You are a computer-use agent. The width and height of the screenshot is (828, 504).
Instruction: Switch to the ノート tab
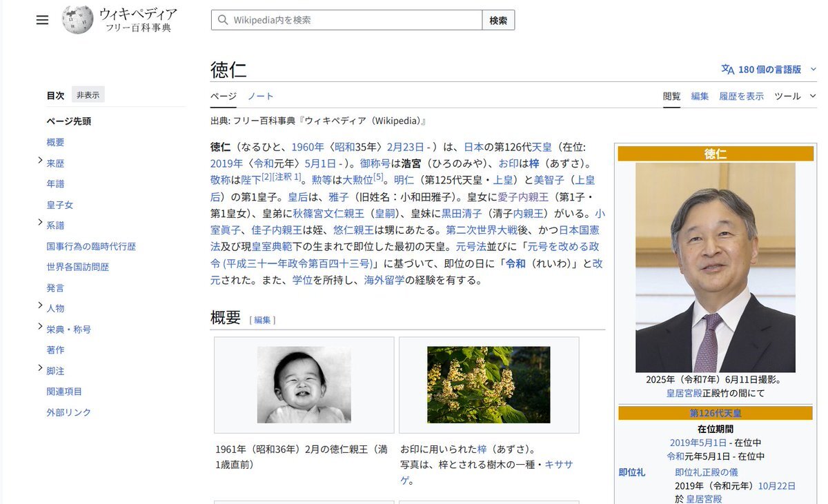coord(261,96)
